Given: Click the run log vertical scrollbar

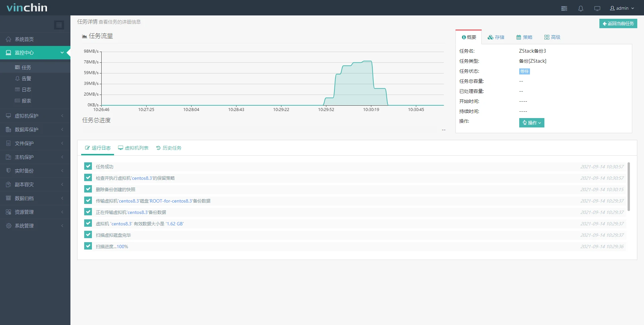Looking at the screenshot, I should [629, 186].
